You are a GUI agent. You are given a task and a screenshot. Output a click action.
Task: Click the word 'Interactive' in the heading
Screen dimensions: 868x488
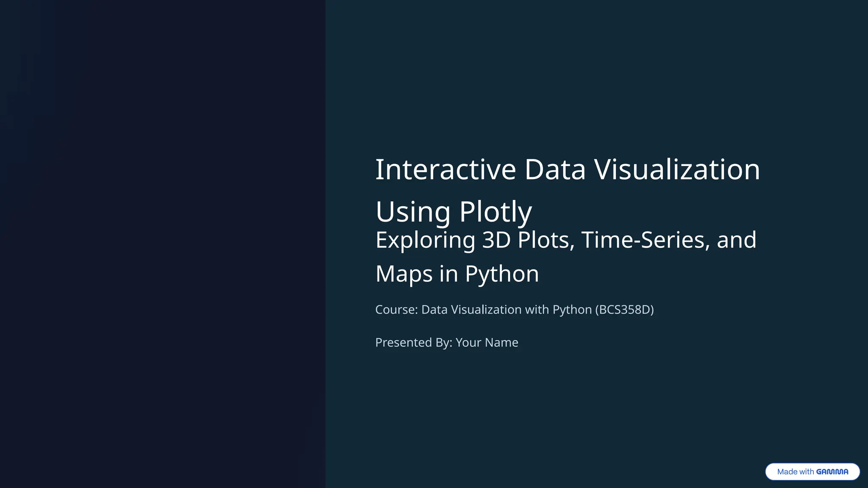click(x=445, y=169)
